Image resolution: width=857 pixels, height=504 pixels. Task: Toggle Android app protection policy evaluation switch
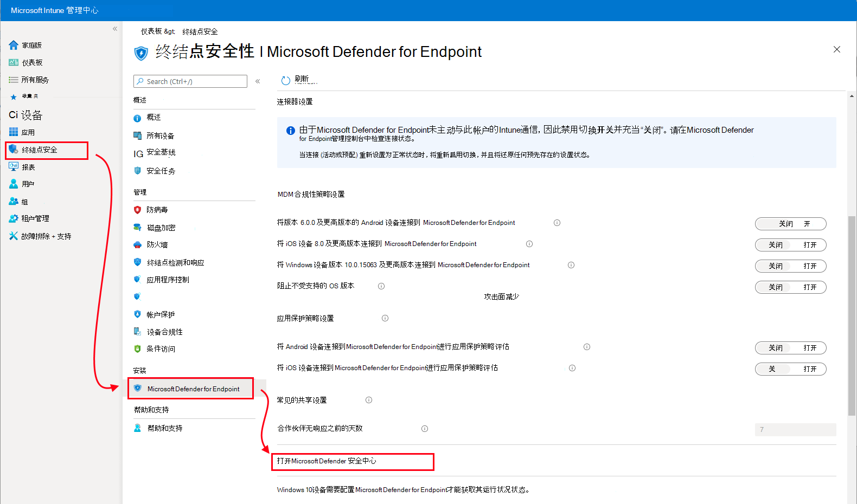[790, 348]
